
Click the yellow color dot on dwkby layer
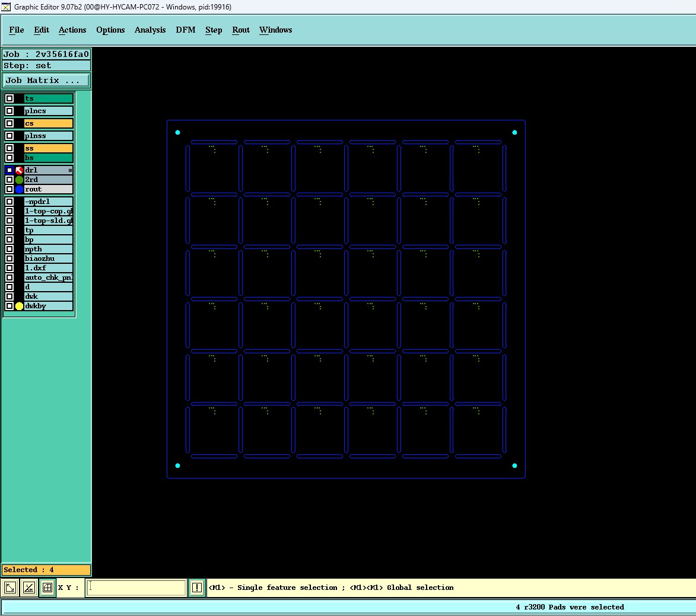pos(19,306)
